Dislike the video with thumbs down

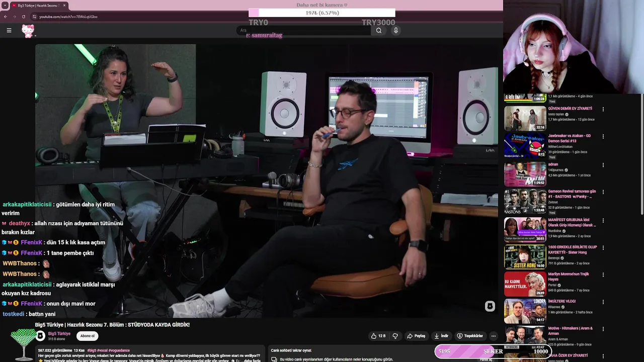(x=395, y=336)
